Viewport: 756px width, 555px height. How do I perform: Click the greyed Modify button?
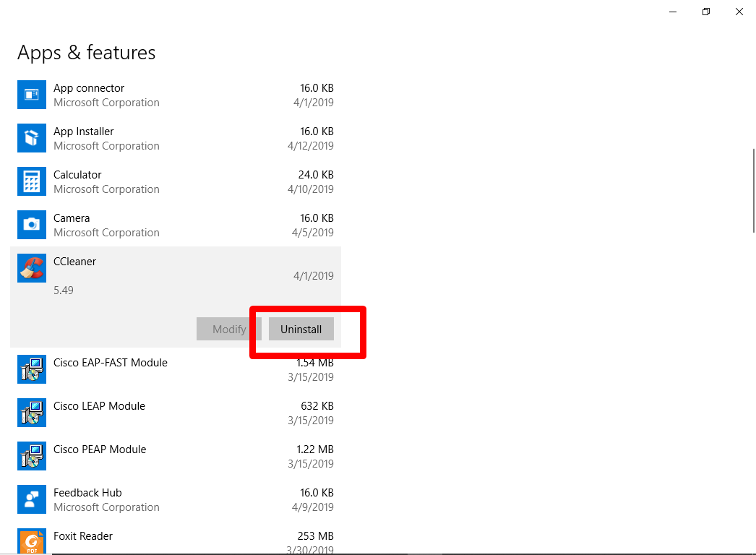click(229, 329)
